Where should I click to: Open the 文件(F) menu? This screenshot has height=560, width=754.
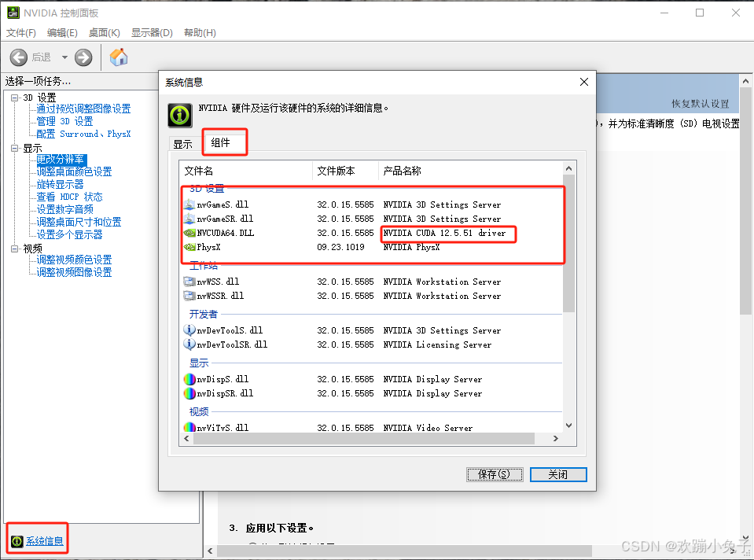point(20,33)
